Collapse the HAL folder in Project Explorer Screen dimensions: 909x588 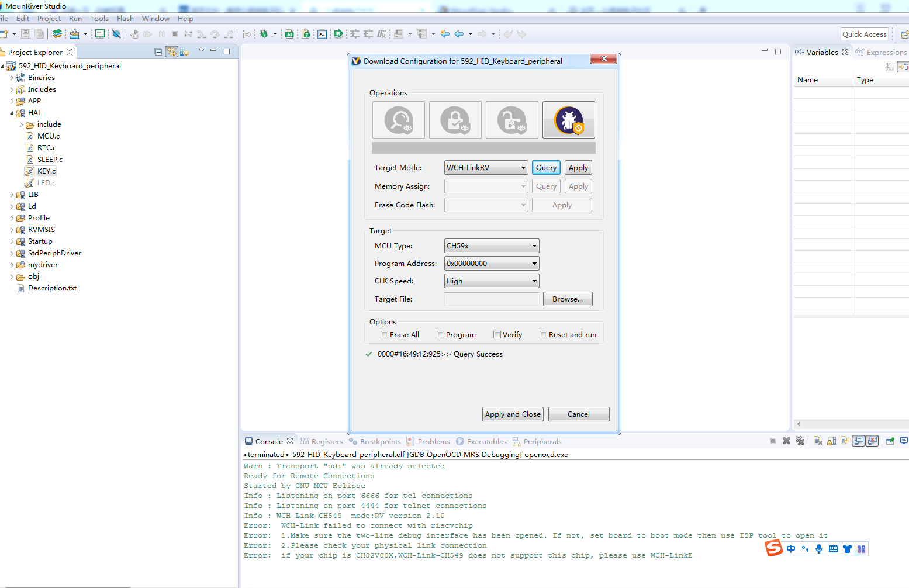point(12,113)
